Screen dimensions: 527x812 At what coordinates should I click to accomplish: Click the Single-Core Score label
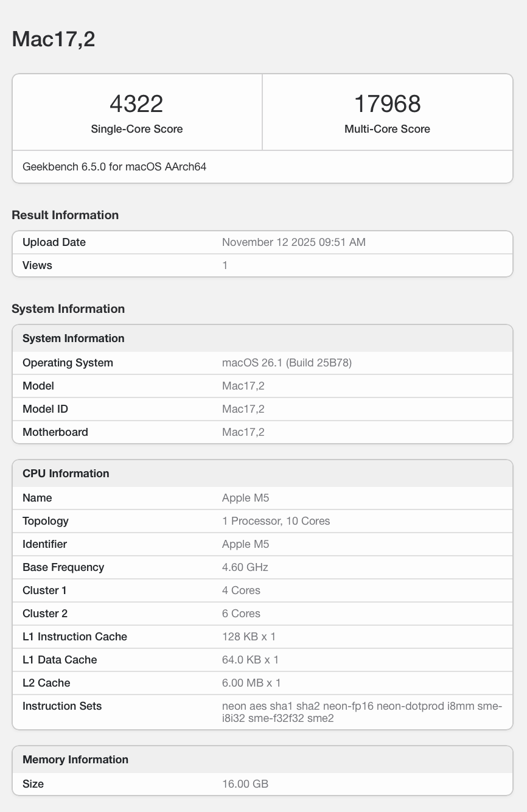[x=137, y=129]
